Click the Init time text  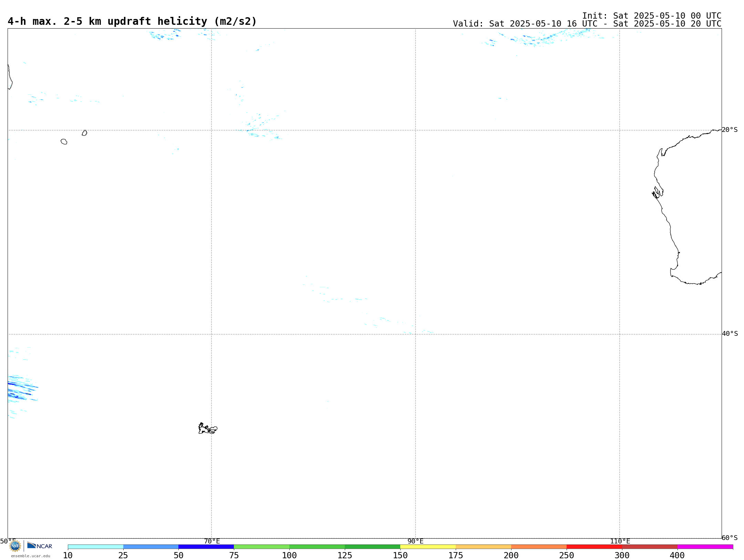(652, 16)
